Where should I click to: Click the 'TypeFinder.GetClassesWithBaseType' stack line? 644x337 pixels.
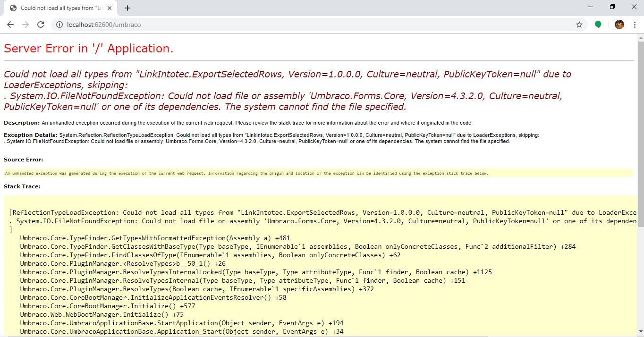coord(298,246)
